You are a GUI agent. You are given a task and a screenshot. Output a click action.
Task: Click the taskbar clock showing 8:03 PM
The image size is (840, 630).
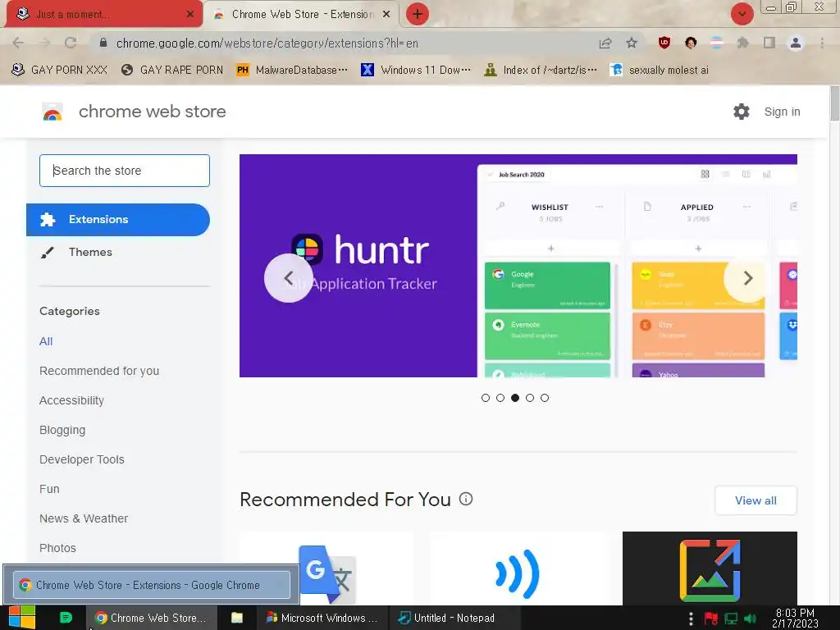point(795,619)
